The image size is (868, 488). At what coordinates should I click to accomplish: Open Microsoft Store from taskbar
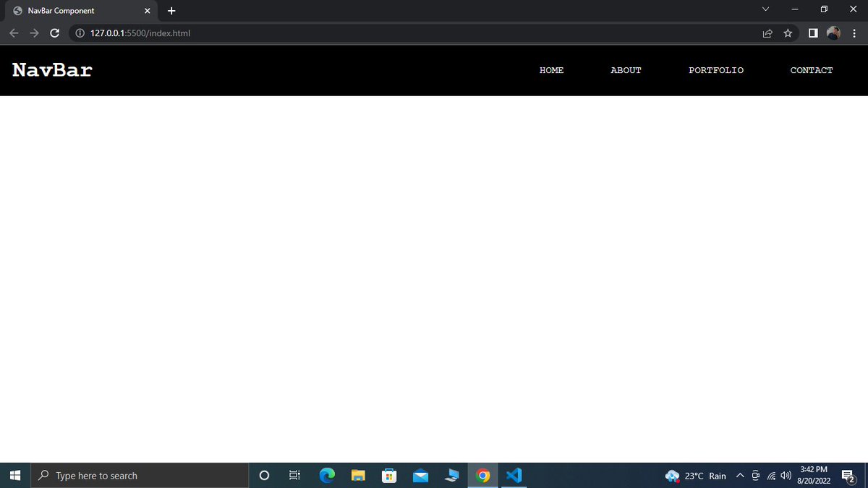[389, 476]
